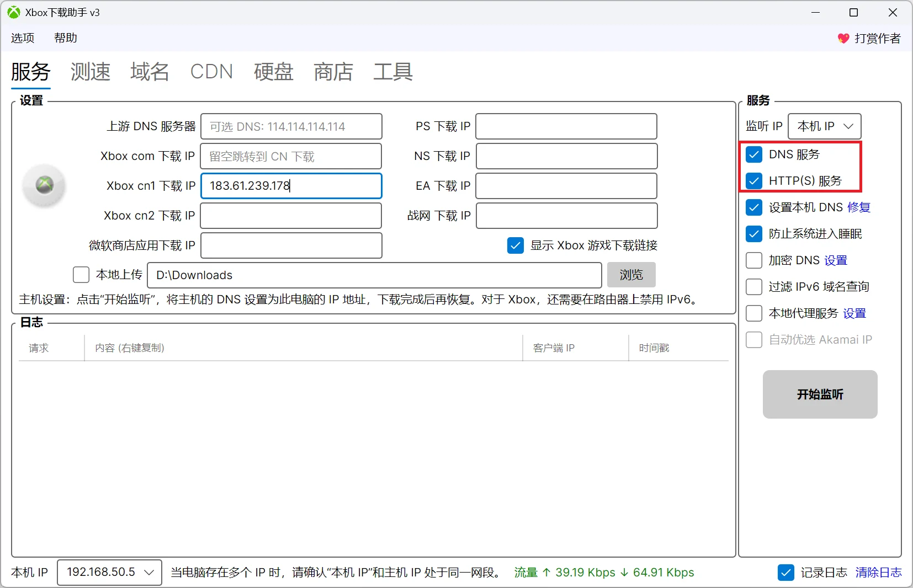Switch to the 测速 tab
Image resolution: width=913 pixels, height=588 pixels.
[x=91, y=72]
